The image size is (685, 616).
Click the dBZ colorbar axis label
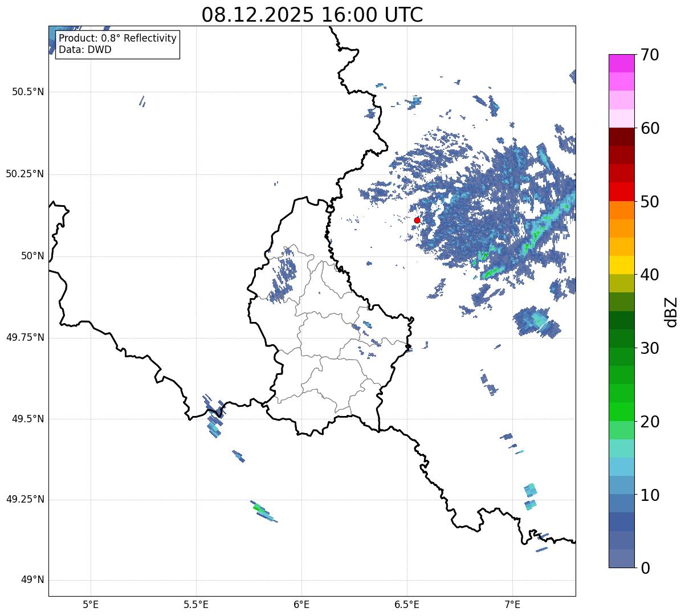tap(671, 311)
